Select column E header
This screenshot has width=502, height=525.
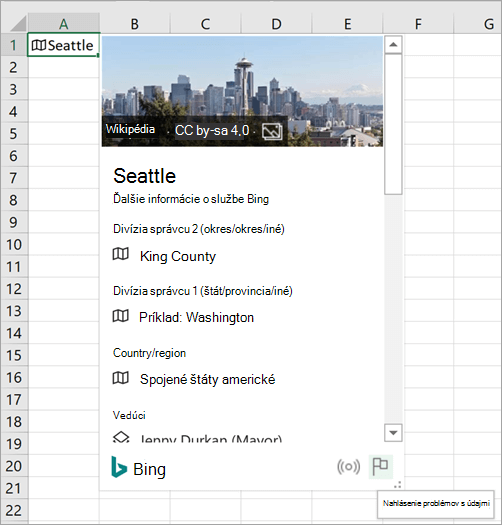tap(347, 23)
